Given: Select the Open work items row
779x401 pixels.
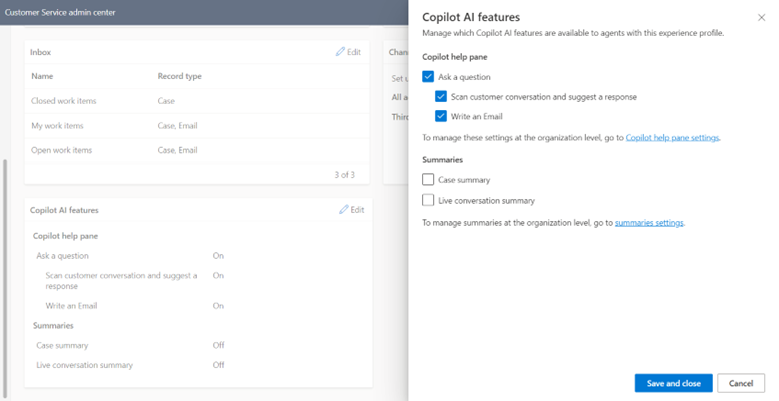Looking at the screenshot, I should (61, 150).
